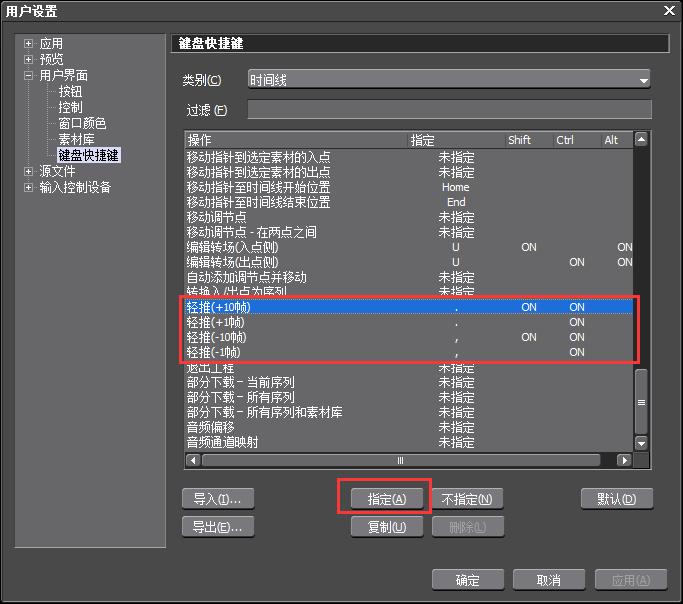
Task: Click the 指定(A) assign button
Action: (387, 499)
